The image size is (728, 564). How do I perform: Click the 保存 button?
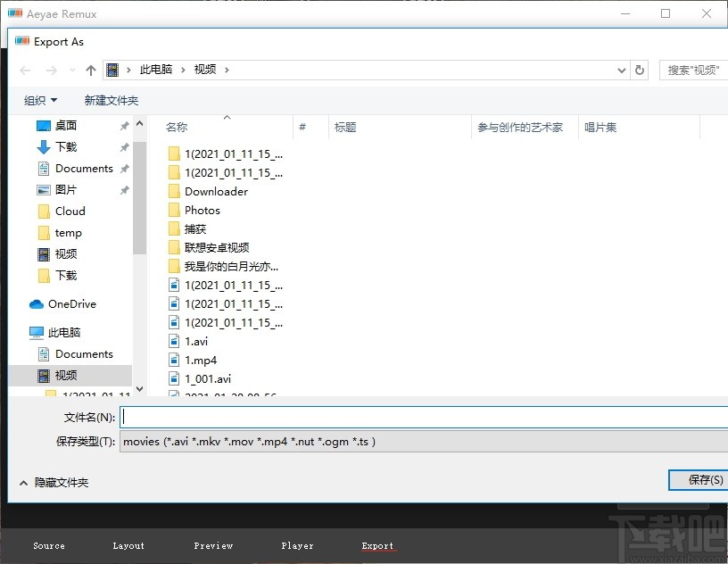coord(700,480)
